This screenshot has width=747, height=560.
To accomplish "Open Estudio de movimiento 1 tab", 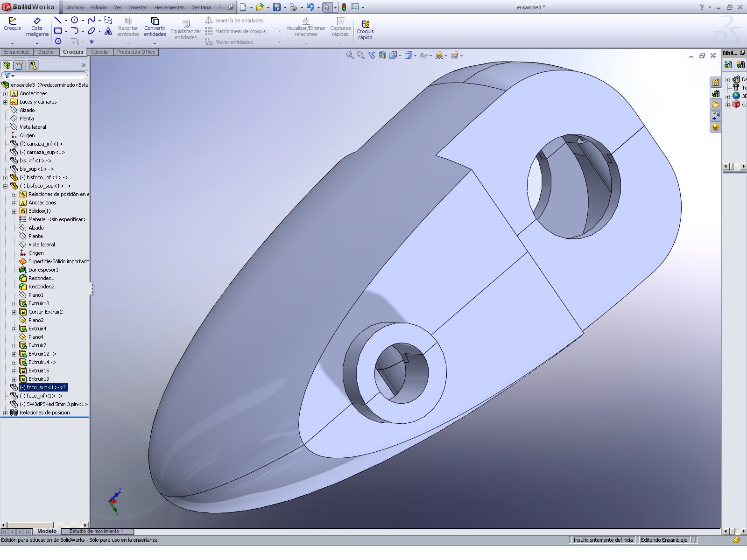I will pyautogui.click(x=96, y=531).
